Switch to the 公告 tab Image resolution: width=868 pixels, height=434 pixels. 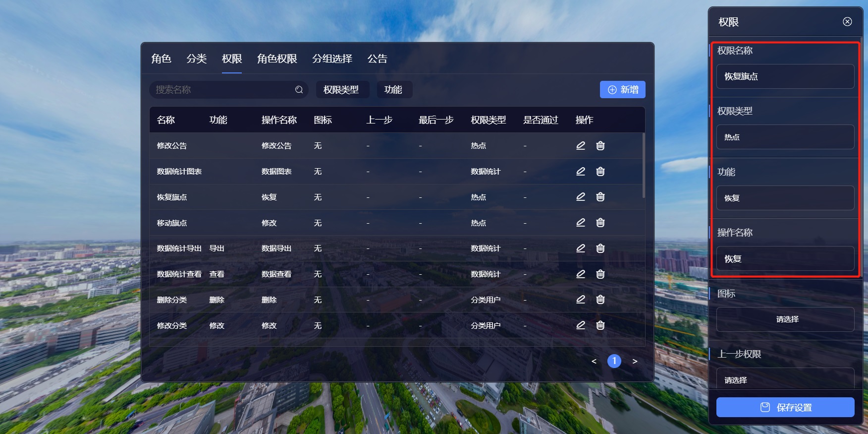(x=377, y=59)
